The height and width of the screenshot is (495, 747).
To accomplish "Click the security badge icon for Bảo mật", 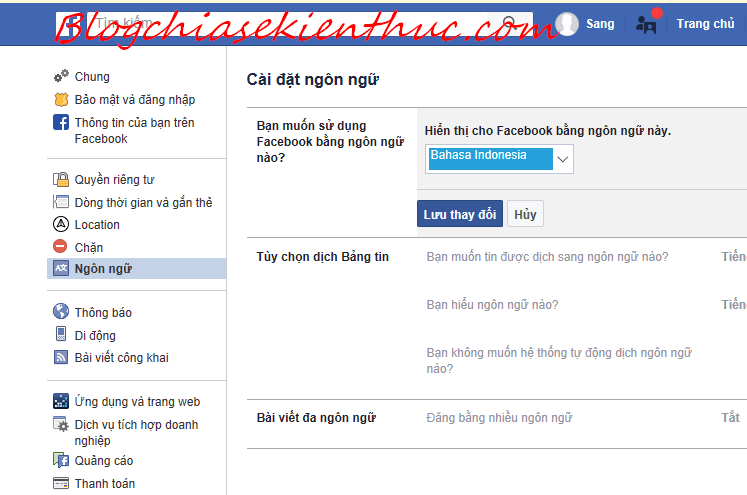I will (x=61, y=99).
